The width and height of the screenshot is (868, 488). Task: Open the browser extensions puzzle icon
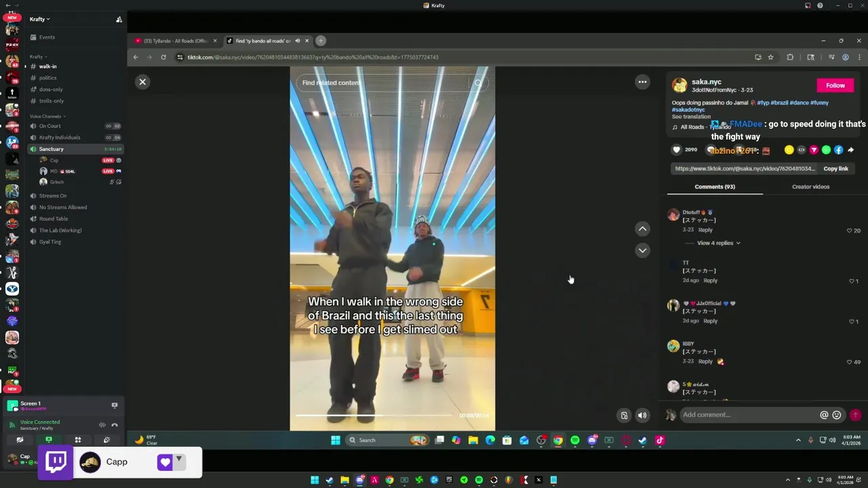[x=790, y=58]
